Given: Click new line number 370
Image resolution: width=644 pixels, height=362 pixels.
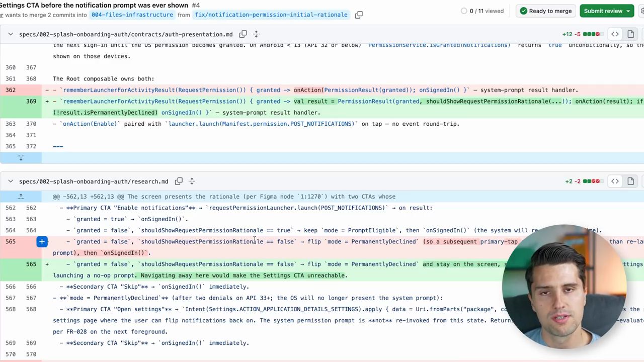Looking at the screenshot, I should (x=31, y=124).
